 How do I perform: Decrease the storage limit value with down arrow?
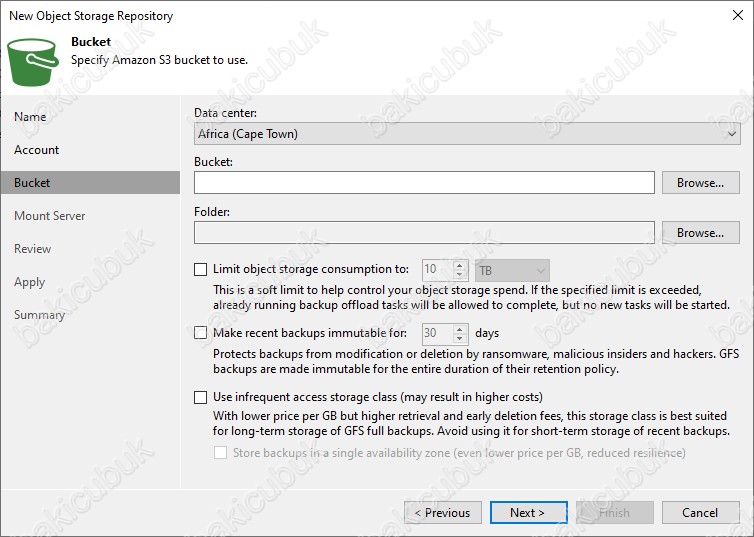pos(460,275)
